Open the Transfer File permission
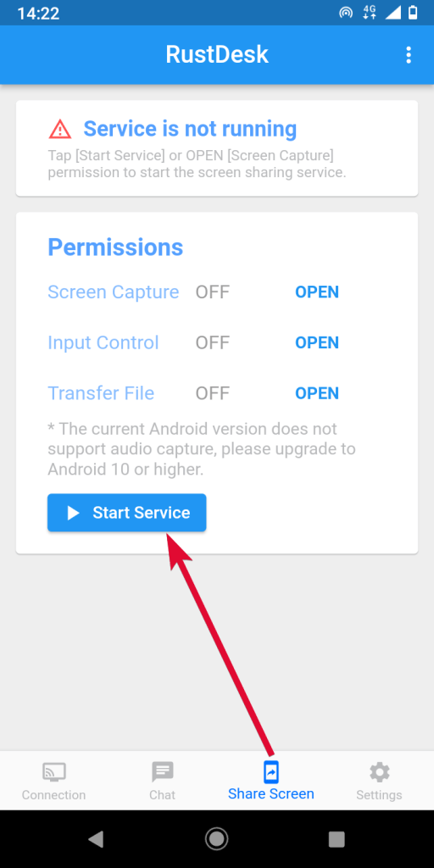This screenshot has width=434, height=868. click(x=317, y=393)
